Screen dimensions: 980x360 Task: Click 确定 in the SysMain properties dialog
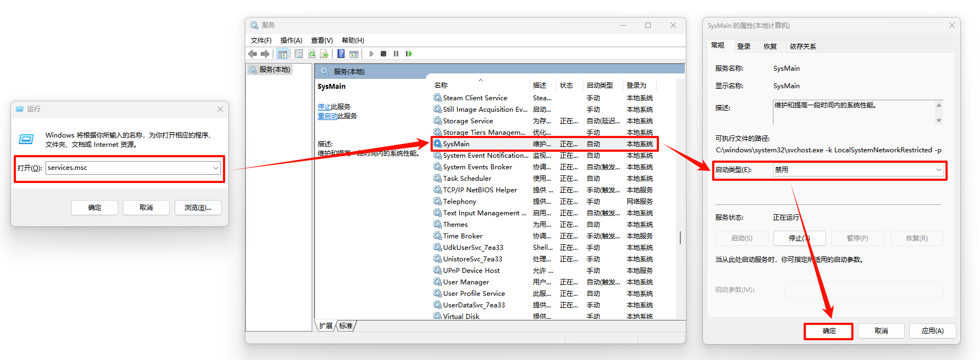(x=829, y=331)
